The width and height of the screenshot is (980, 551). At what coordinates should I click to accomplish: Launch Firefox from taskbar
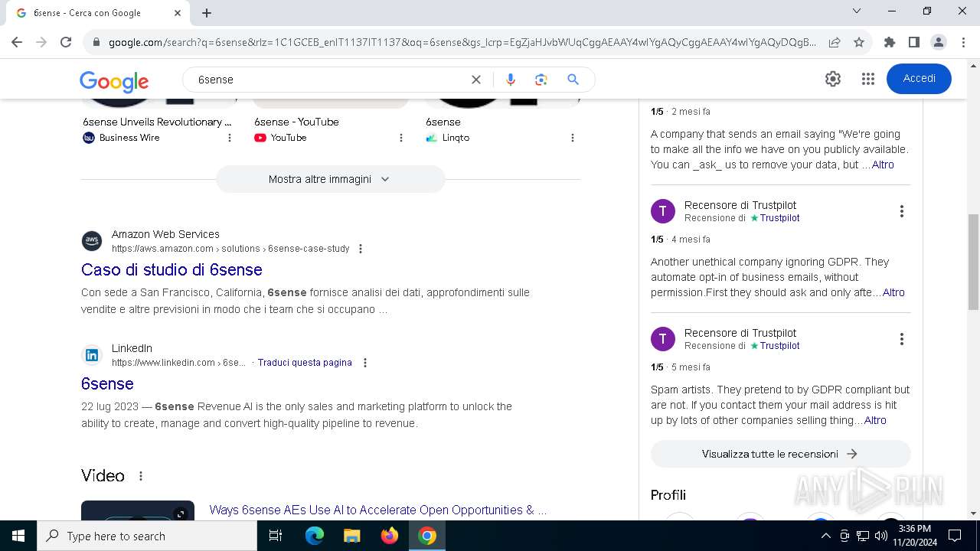pos(390,536)
